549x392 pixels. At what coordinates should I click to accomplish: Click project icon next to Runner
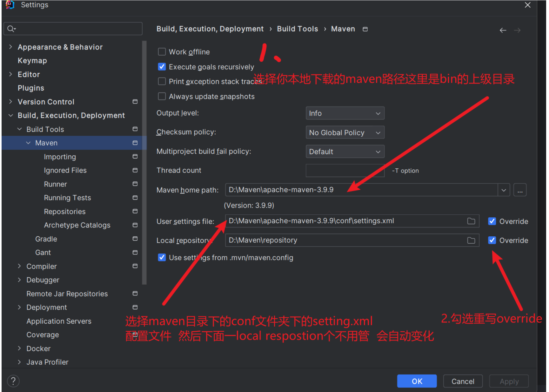pyautogui.click(x=135, y=184)
